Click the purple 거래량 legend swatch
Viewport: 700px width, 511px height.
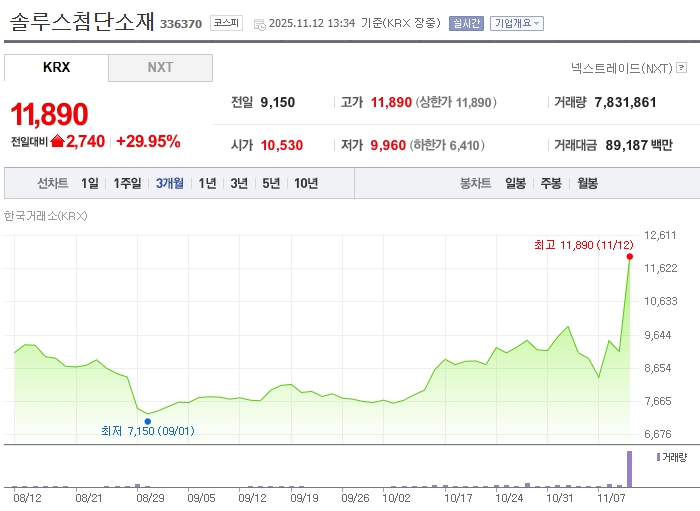click(x=658, y=457)
